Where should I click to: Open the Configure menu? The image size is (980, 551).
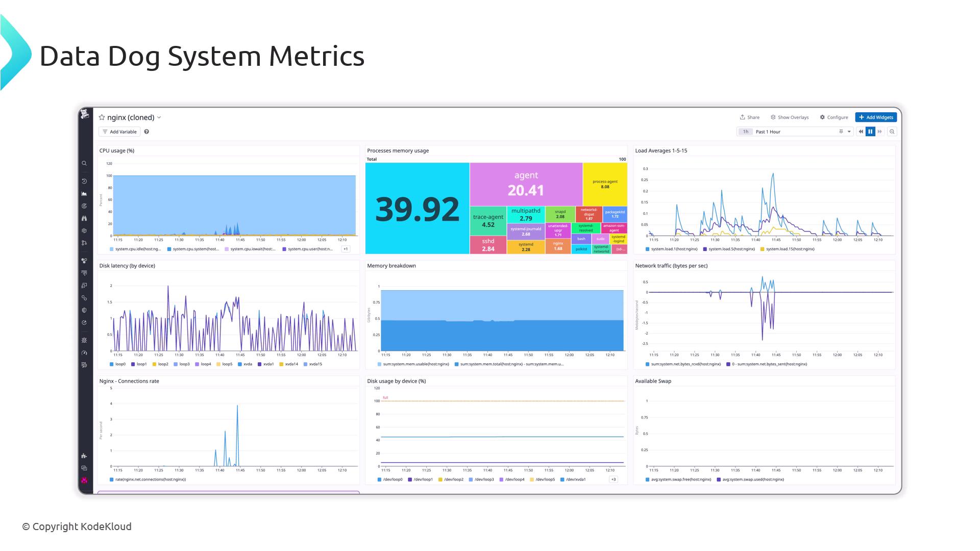(x=834, y=117)
